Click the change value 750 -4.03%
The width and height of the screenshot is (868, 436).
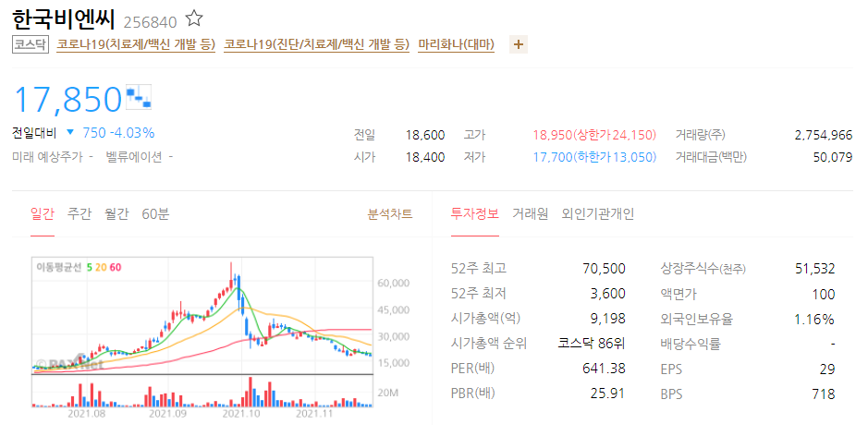click(118, 133)
